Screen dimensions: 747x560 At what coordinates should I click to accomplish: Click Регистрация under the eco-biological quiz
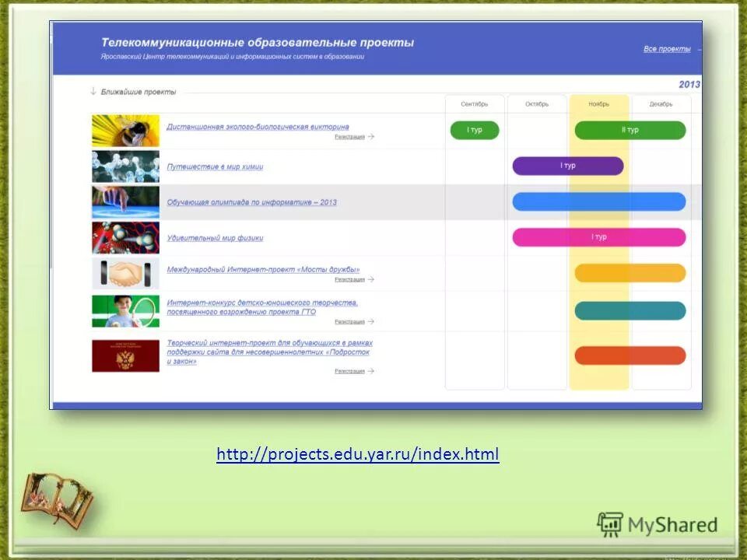click(349, 137)
